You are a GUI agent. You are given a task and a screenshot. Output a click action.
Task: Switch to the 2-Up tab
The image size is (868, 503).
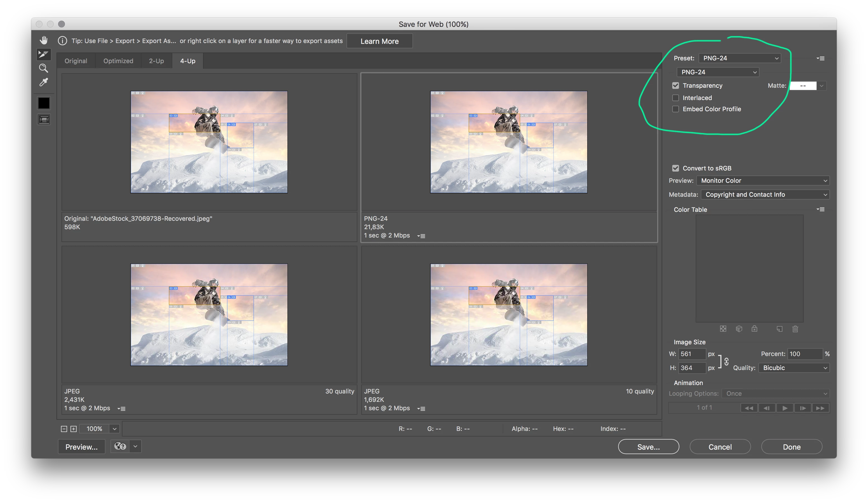[x=156, y=61]
